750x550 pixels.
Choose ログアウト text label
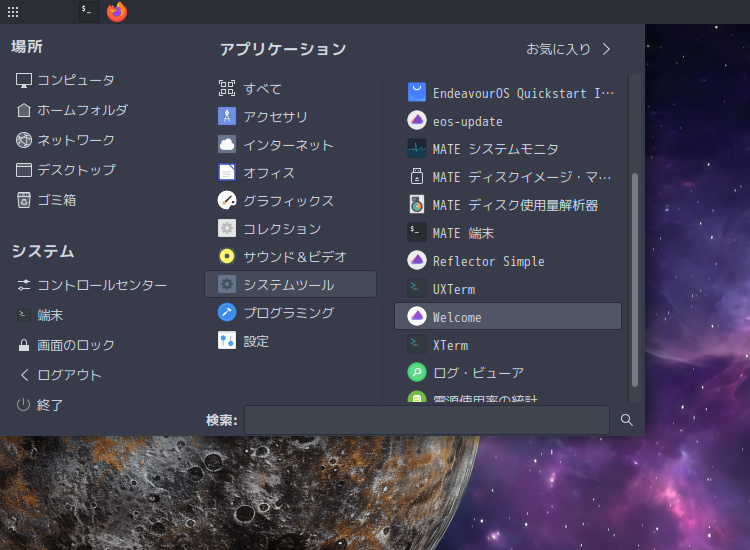pos(69,375)
